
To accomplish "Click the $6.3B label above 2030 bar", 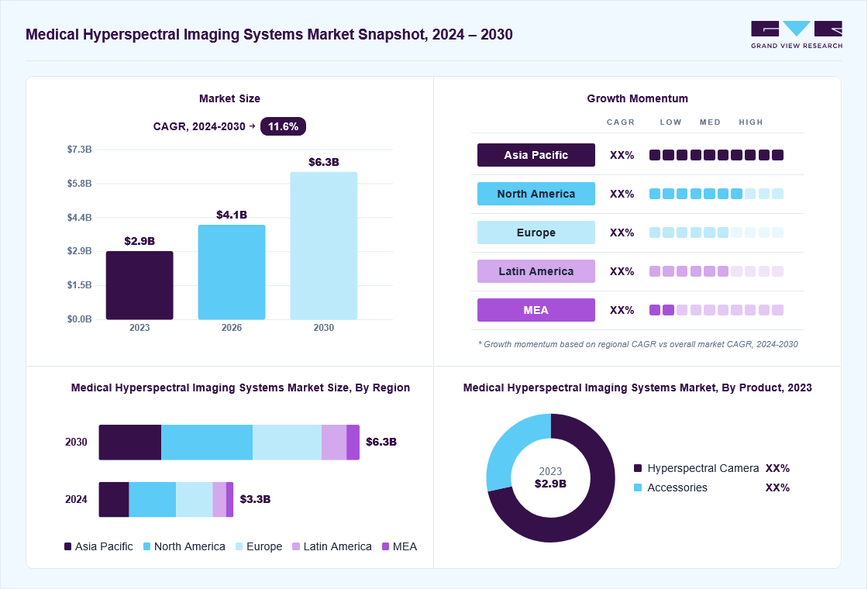I will coord(324,162).
